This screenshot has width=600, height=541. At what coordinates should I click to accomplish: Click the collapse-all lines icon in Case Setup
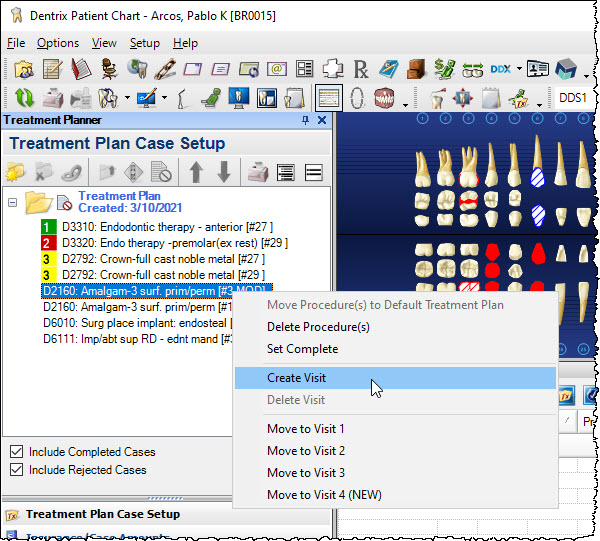[313, 173]
